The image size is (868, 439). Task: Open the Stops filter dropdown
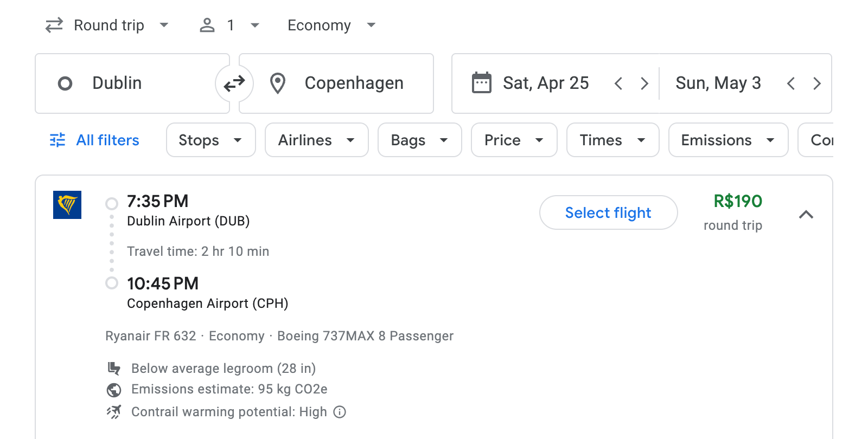[x=210, y=140]
